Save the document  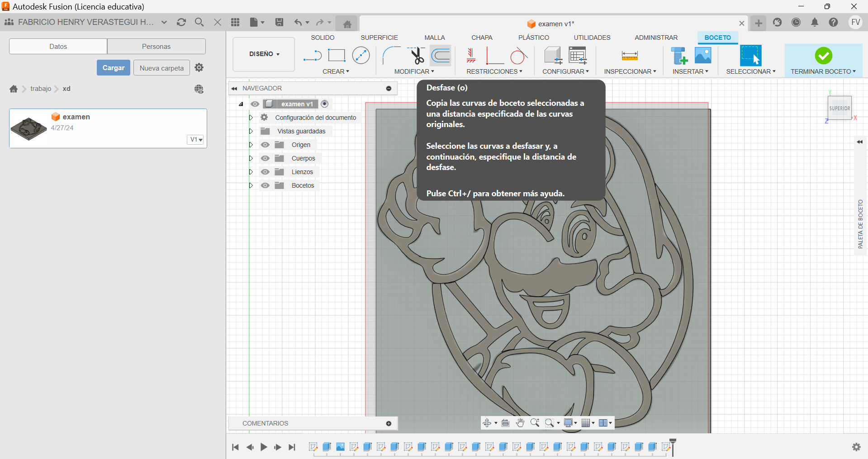[279, 22]
